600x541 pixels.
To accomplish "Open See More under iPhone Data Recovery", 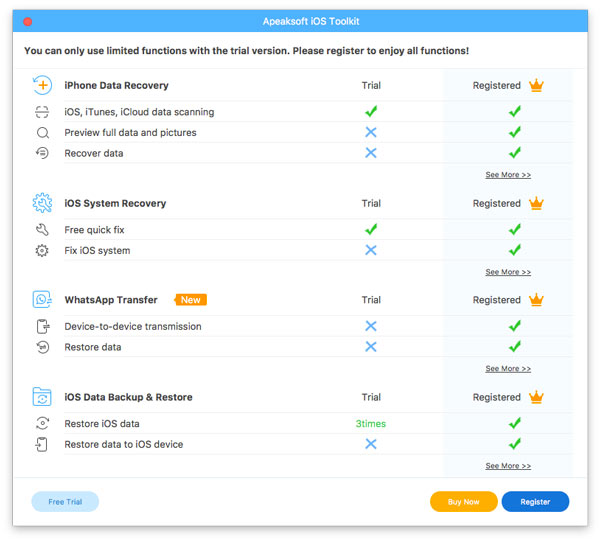I will pyautogui.click(x=508, y=175).
